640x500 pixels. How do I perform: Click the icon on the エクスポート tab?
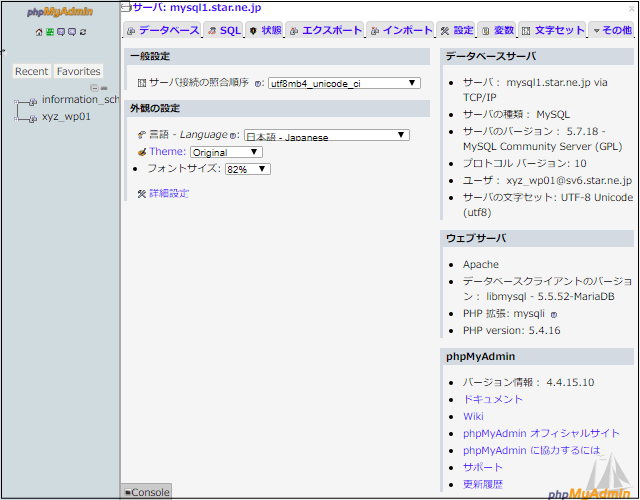point(293,31)
